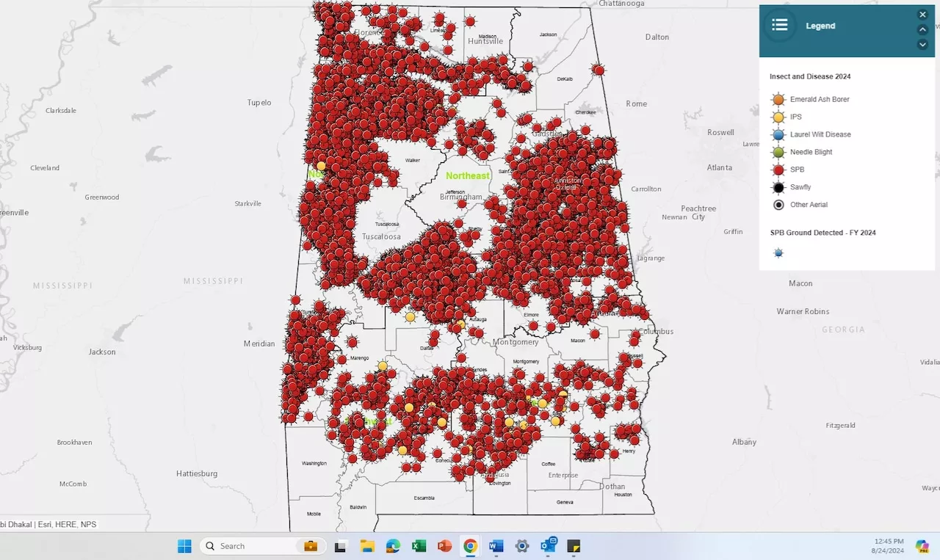Click the Hattiesburg city label

[197, 474]
